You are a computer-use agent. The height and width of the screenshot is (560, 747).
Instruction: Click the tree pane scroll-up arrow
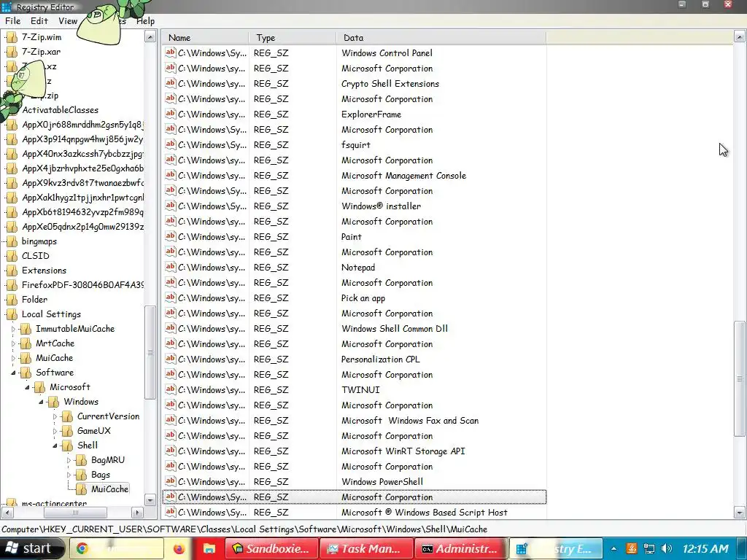(x=150, y=36)
